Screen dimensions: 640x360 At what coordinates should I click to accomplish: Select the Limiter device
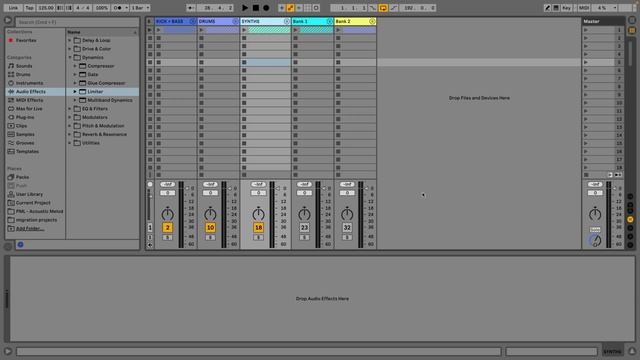point(95,91)
